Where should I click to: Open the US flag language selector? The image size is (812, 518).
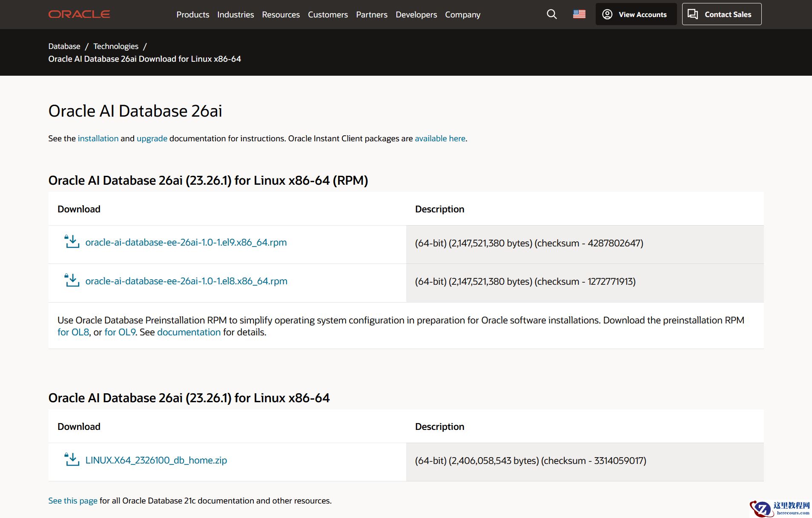(x=579, y=14)
